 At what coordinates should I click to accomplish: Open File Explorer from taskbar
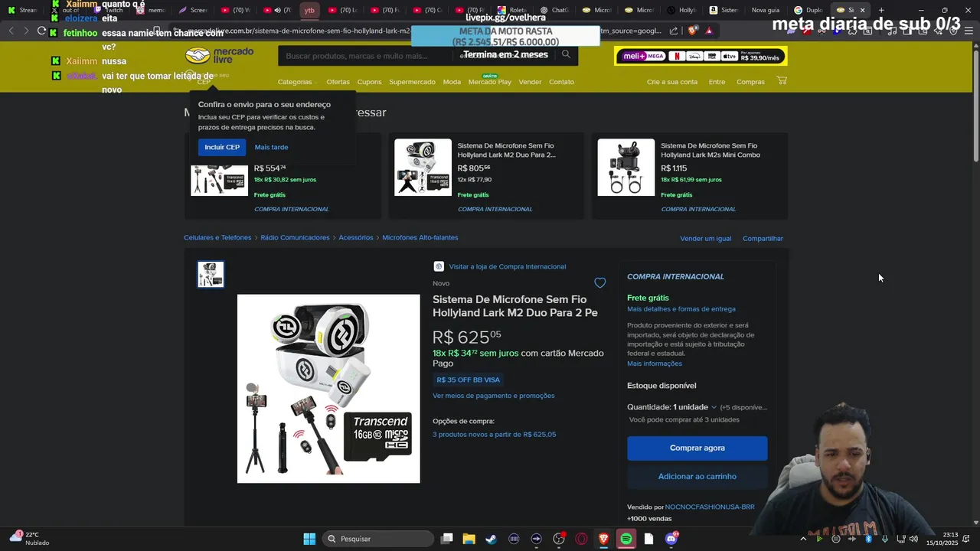pos(469,539)
